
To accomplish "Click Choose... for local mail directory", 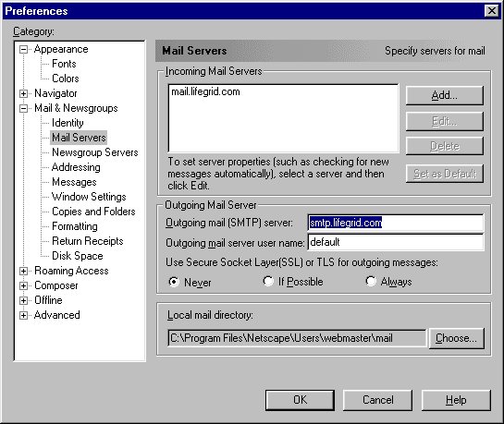I will (457, 338).
